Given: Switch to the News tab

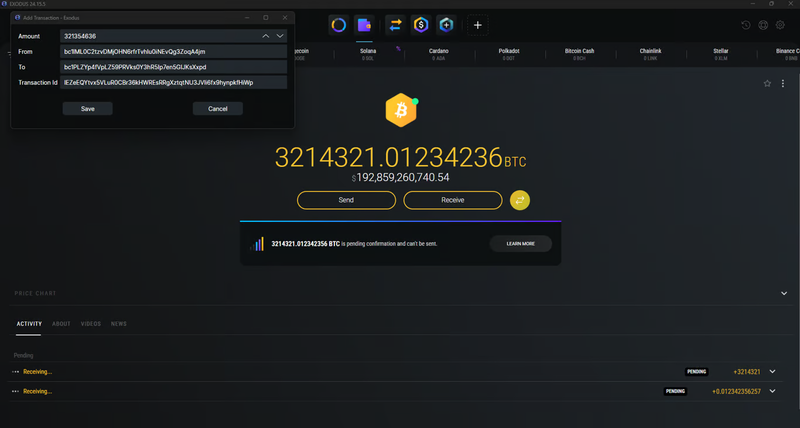Looking at the screenshot, I should pyautogui.click(x=118, y=324).
